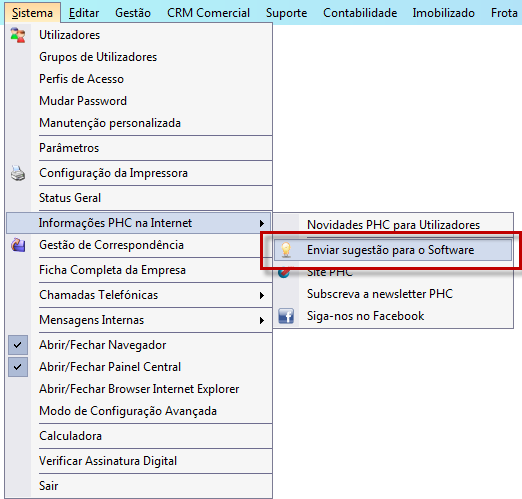Open the Gestão menu in the menu bar
The height and width of the screenshot is (499, 522).
pyautogui.click(x=133, y=13)
